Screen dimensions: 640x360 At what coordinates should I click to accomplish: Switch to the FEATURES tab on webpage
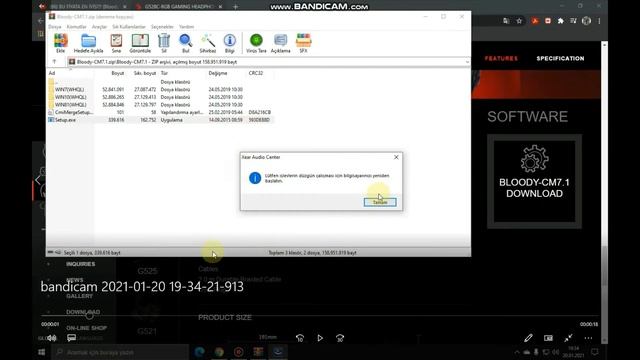501,58
